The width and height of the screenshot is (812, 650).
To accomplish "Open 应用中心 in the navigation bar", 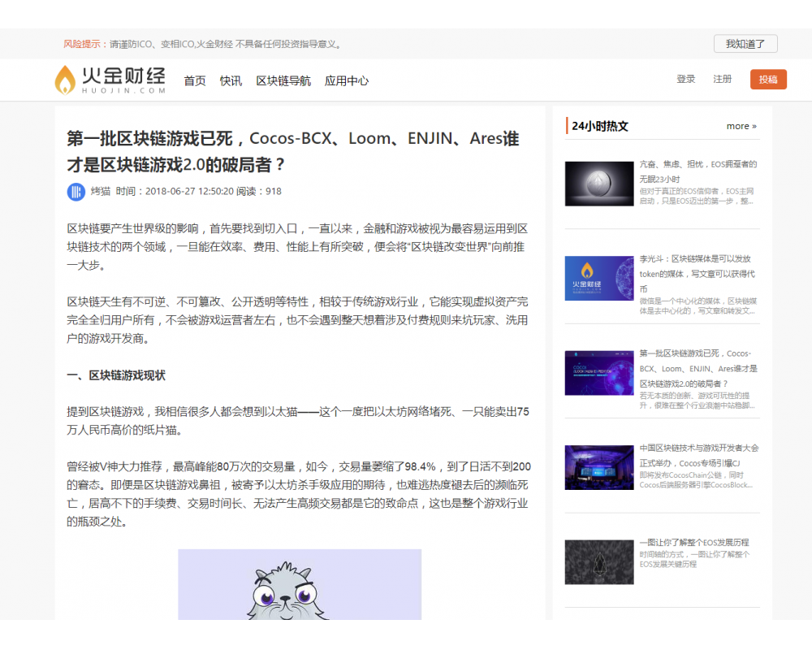I will 347,81.
